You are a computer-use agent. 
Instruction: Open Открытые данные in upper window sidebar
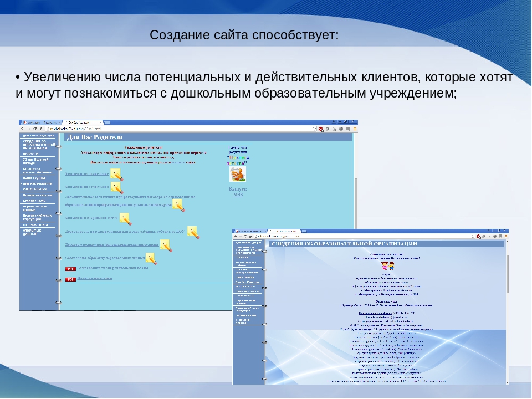32,232
